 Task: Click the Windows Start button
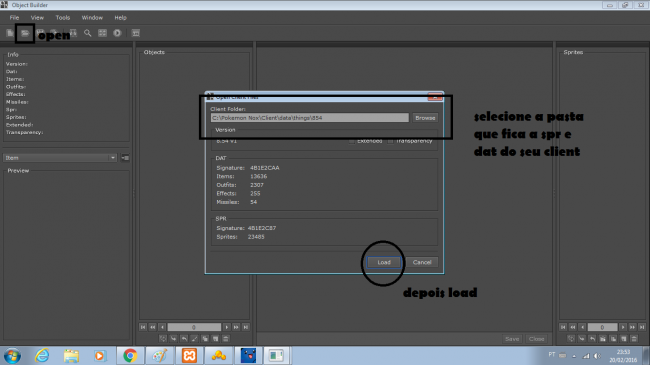point(12,356)
